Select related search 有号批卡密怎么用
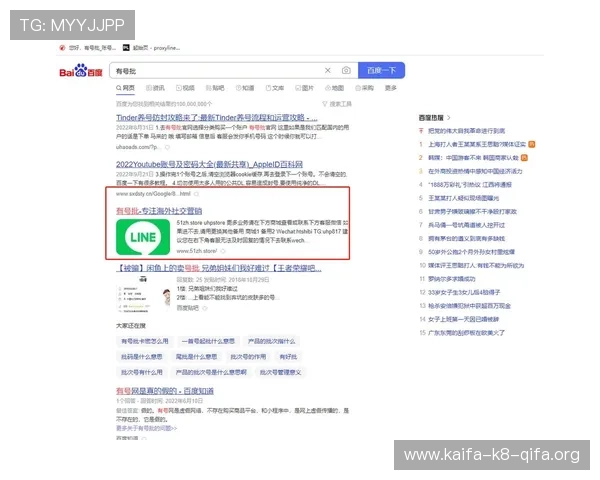This screenshot has width=600, height=480. click(145, 341)
